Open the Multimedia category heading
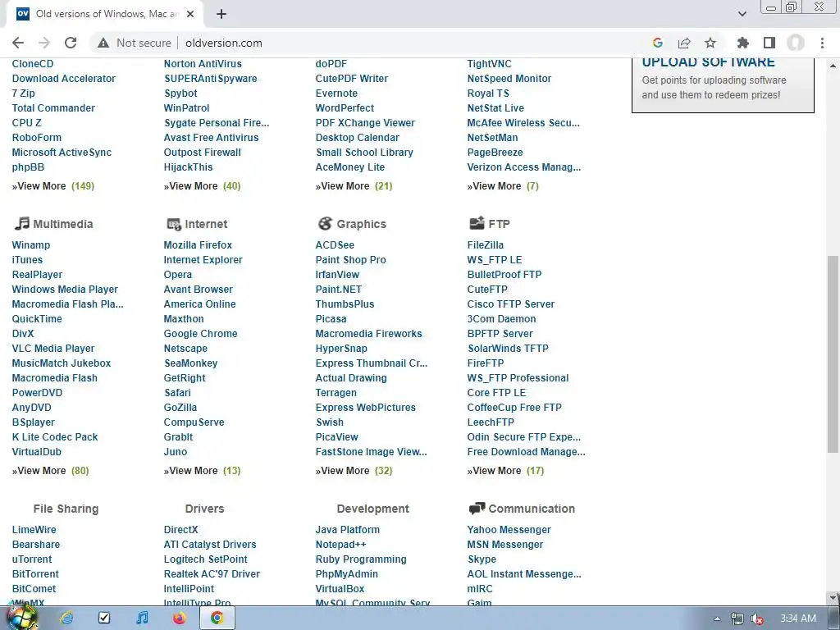This screenshot has width=840, height=630. (x=62, y=224)
